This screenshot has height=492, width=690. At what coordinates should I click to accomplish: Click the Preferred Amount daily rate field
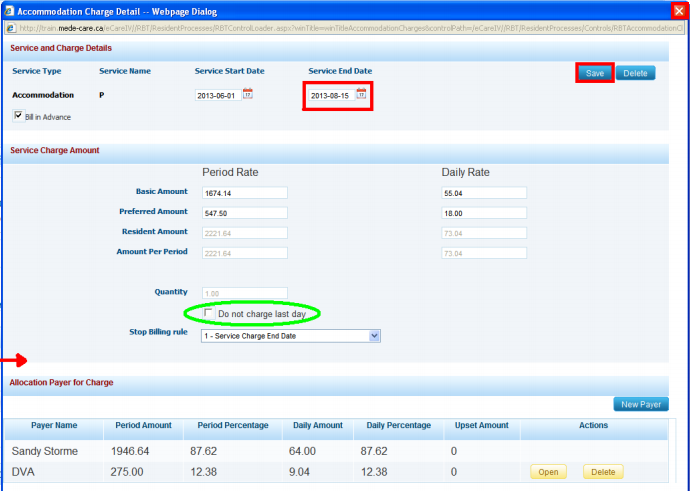click(x=483, y=213)
